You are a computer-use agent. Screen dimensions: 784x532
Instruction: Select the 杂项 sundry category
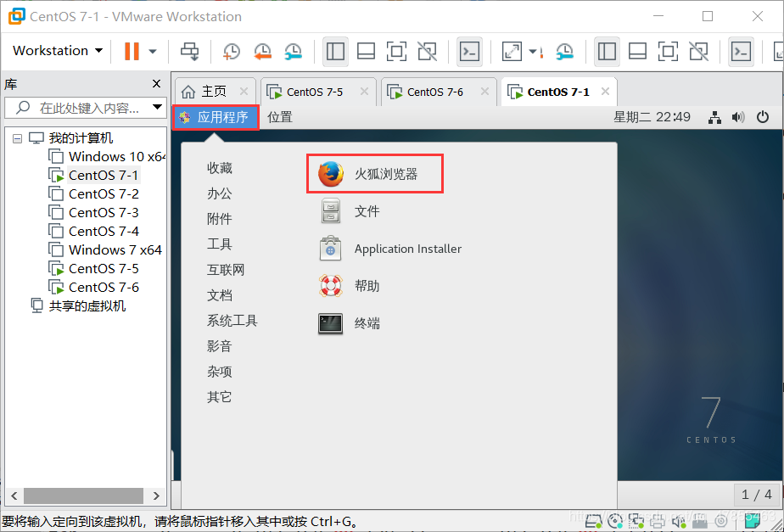click(x=220, y=372)
